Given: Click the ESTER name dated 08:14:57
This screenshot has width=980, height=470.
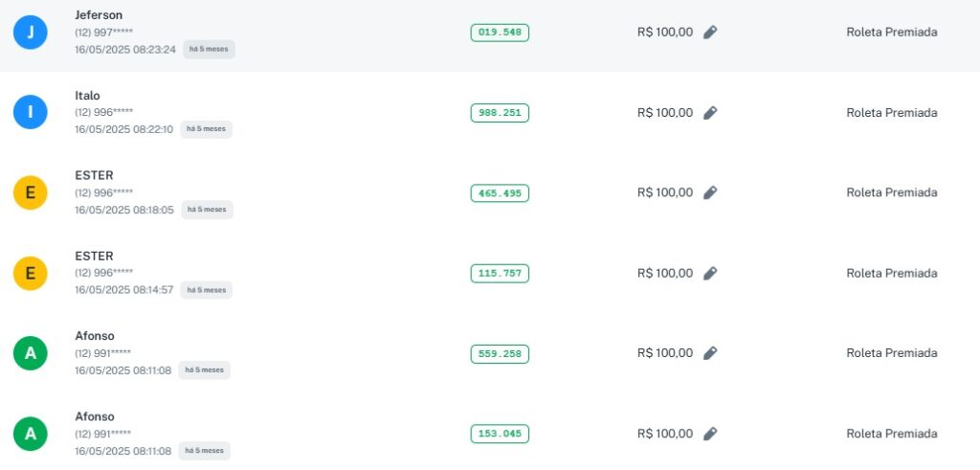Looking at the screenshot, I should (94, 257).
